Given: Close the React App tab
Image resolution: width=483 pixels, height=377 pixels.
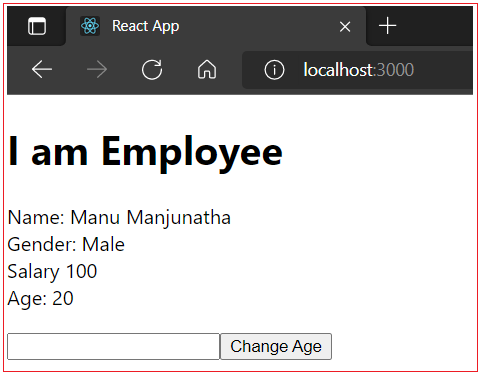Looking at the screenshot, I should 345,27.
